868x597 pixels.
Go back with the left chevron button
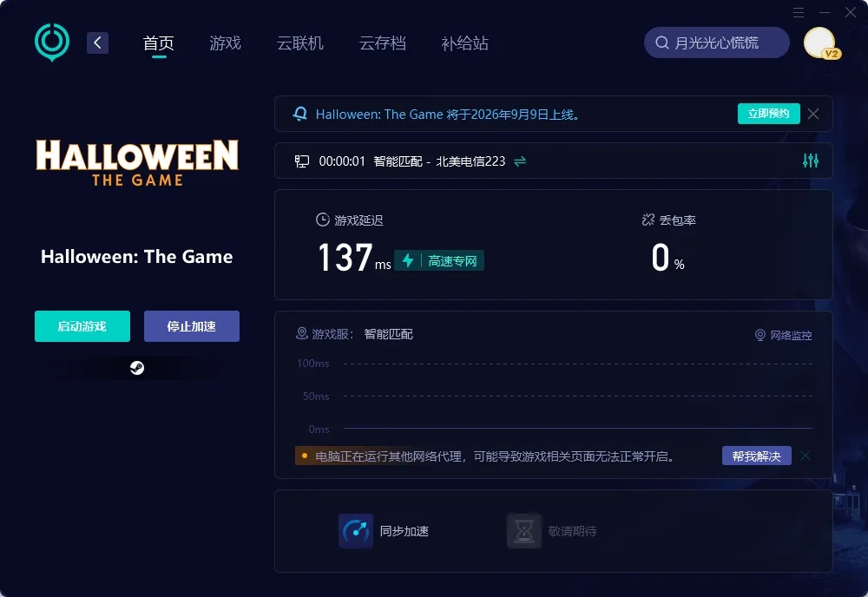pyautogui.click(x=97, y=43)
